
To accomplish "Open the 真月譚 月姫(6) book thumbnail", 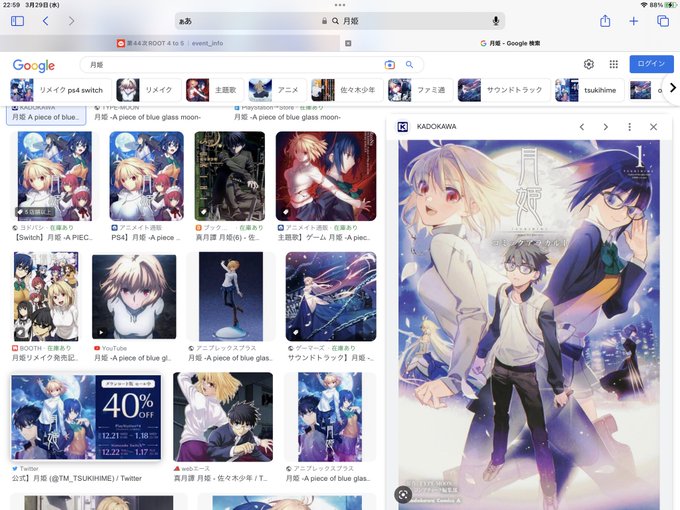I will [229, 176].
